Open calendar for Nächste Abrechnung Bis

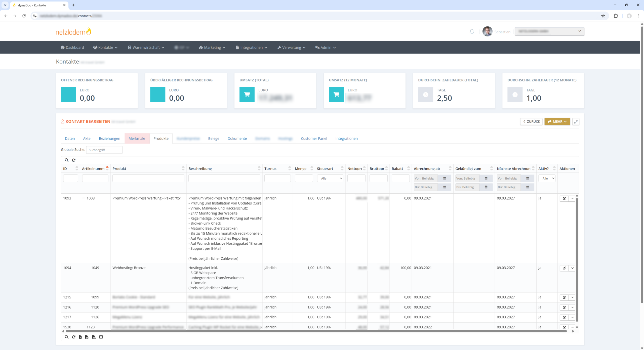528,187
